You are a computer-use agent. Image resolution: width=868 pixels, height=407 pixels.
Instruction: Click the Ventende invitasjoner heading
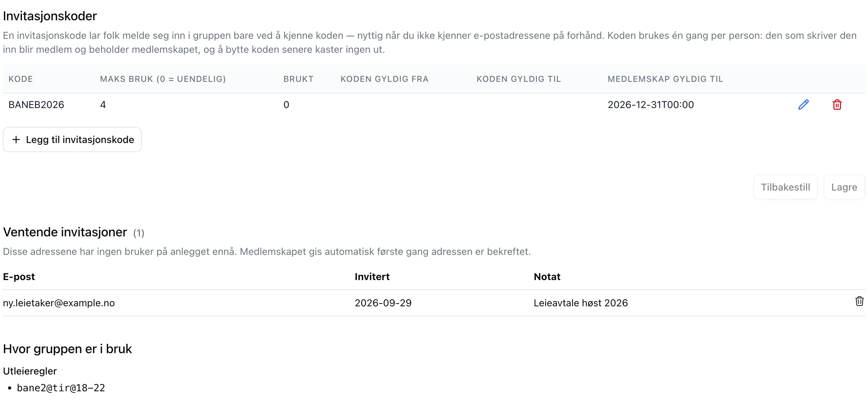coord(65,232)
